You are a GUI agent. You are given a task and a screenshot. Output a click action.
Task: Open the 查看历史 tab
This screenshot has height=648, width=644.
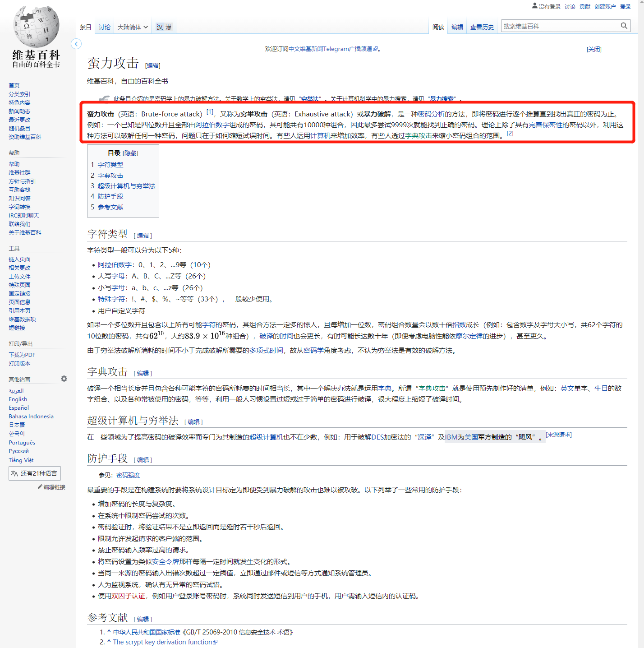pyautogui.click(x=482, y=27)
